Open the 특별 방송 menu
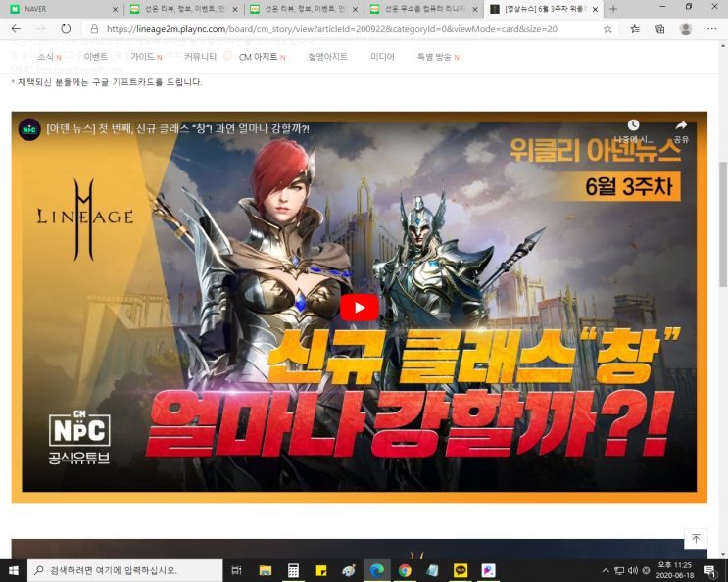Viewport: 728px width, 582px height. point(434,57)
